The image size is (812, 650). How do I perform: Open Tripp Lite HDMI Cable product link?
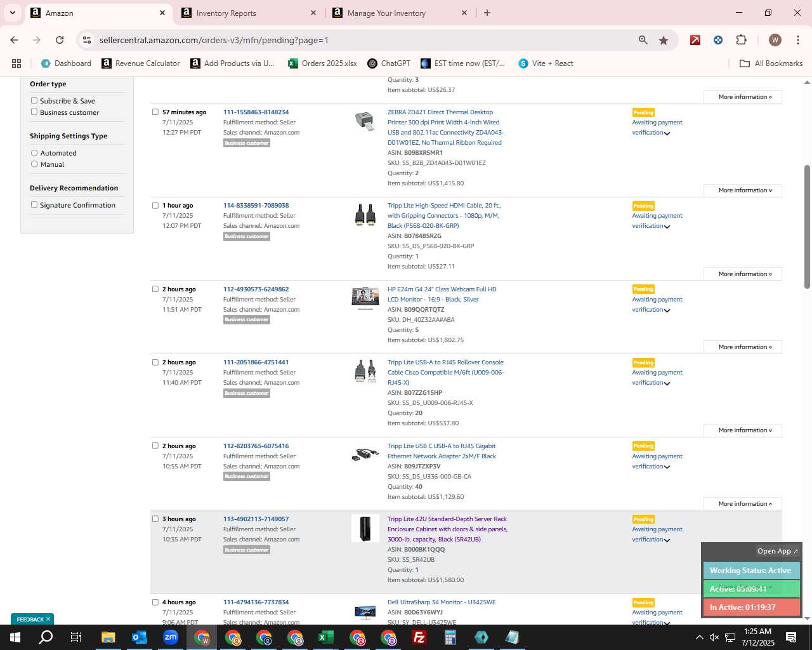tap(444, 216)
